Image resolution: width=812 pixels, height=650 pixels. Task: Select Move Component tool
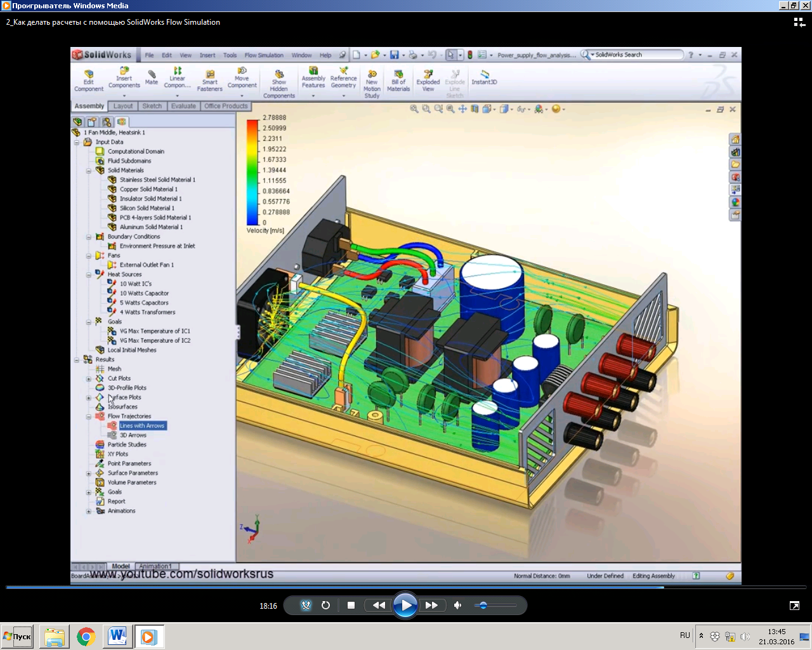(x=242, y=78)
